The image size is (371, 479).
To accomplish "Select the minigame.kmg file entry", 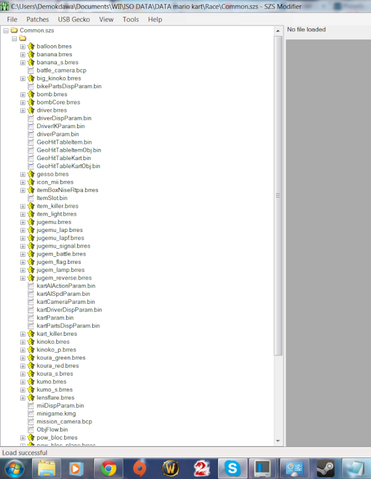I will click(x=56, y=413).
